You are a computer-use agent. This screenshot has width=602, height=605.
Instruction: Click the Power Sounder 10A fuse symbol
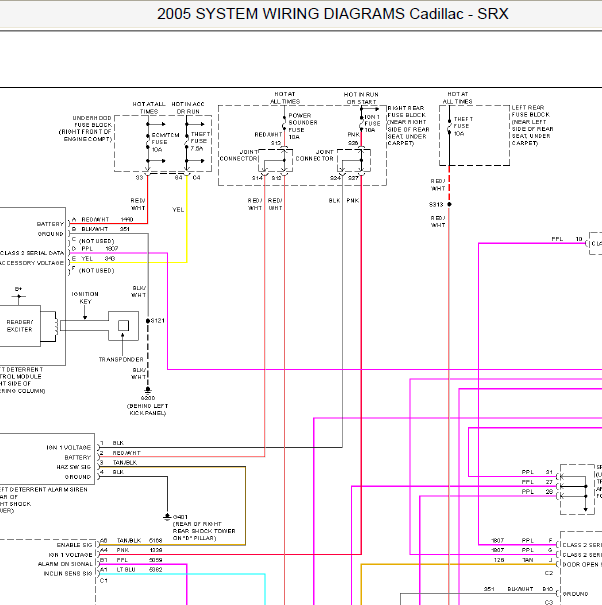coord(284,123)
